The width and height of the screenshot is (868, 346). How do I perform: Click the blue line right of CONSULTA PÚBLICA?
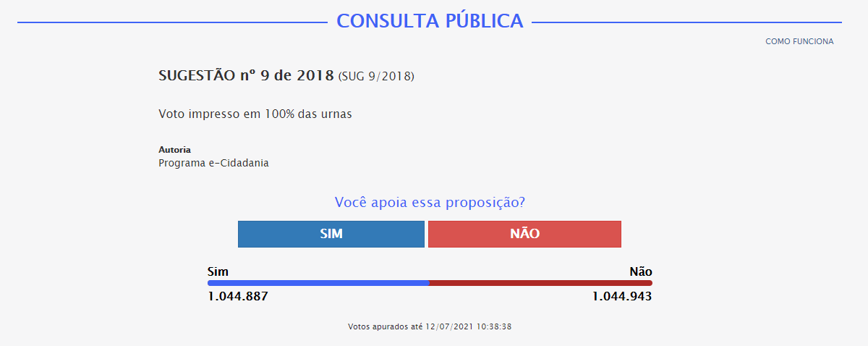pos(687,22)
